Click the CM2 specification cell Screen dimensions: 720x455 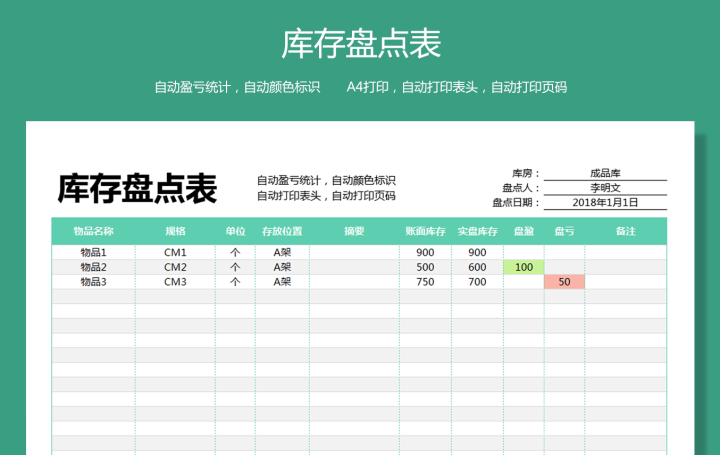175,267
